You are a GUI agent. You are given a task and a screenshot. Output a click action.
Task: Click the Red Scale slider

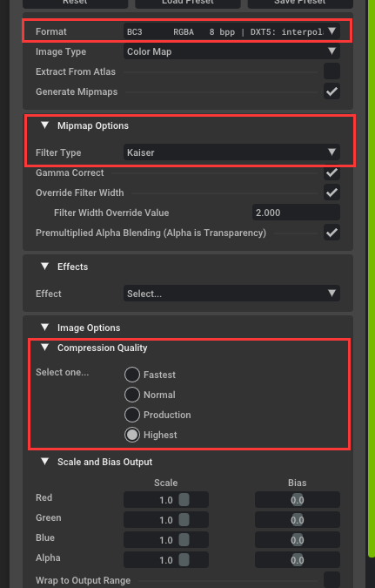(x=166, y=500)
